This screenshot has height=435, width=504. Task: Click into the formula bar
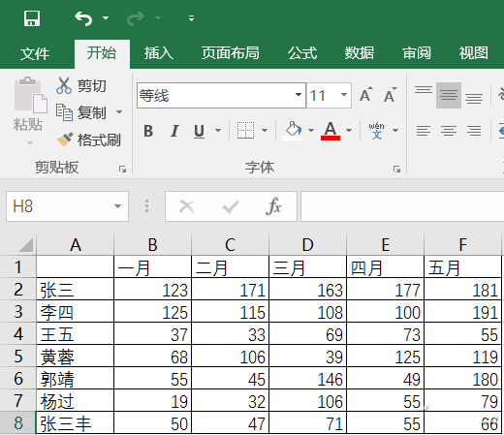402,206
